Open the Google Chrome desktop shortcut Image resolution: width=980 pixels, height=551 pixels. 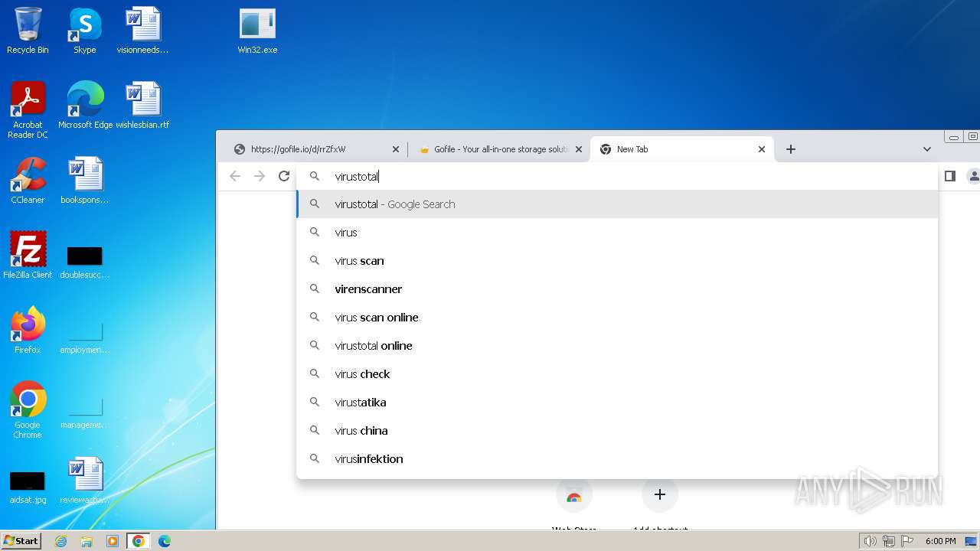click(28, 410)
